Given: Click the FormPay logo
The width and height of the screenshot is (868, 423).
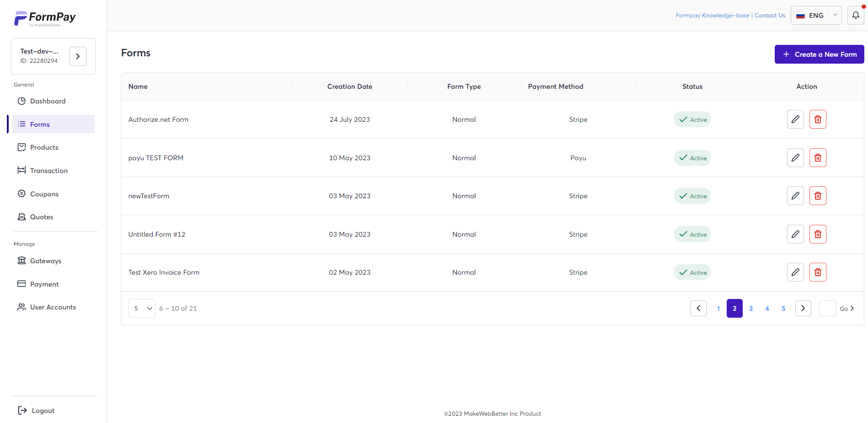Looking at the screenshot, I should 45,18.
